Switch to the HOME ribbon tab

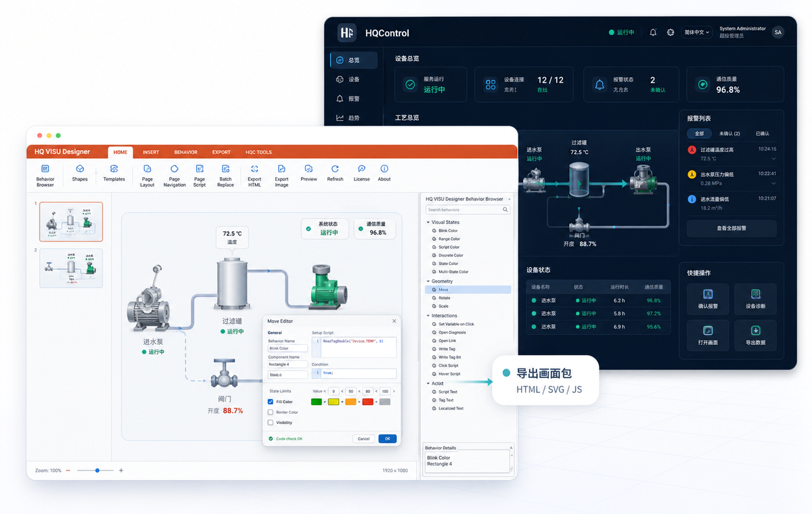coord(120,152)
